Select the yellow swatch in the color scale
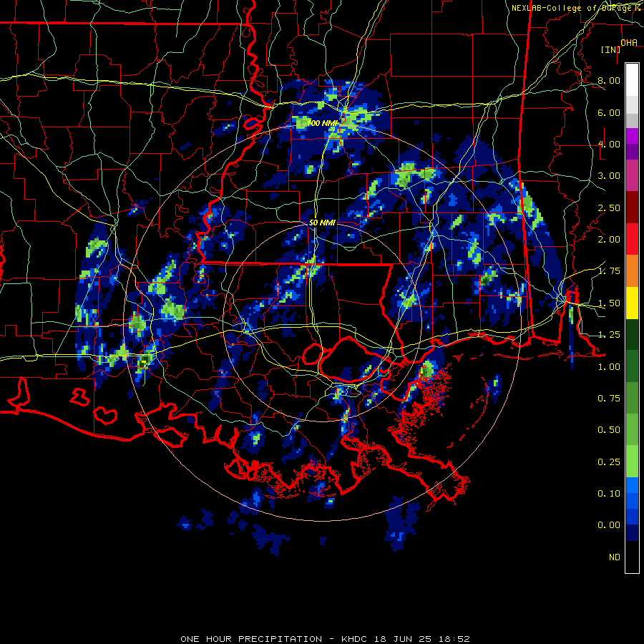644x644 pixels. pyautogui.click(x=632, y=303)
